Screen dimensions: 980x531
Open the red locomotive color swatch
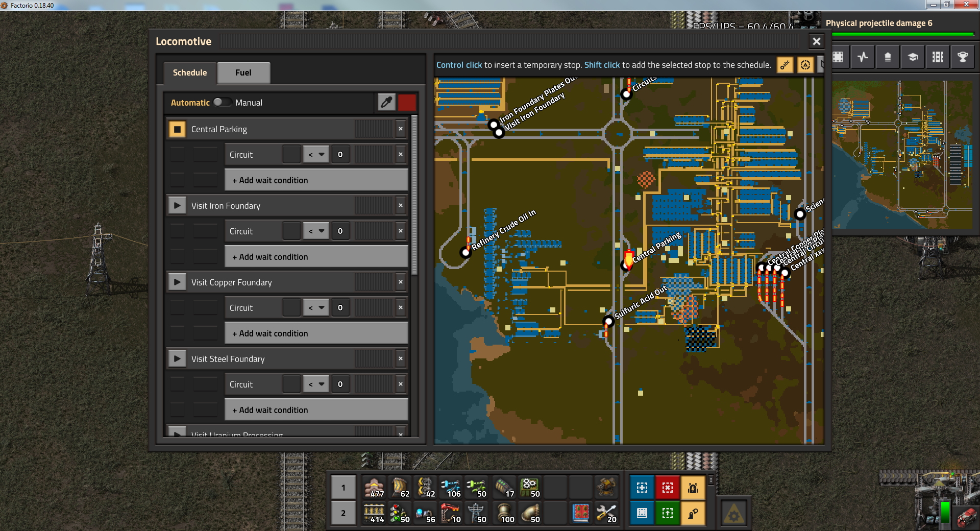coord(407,102)
